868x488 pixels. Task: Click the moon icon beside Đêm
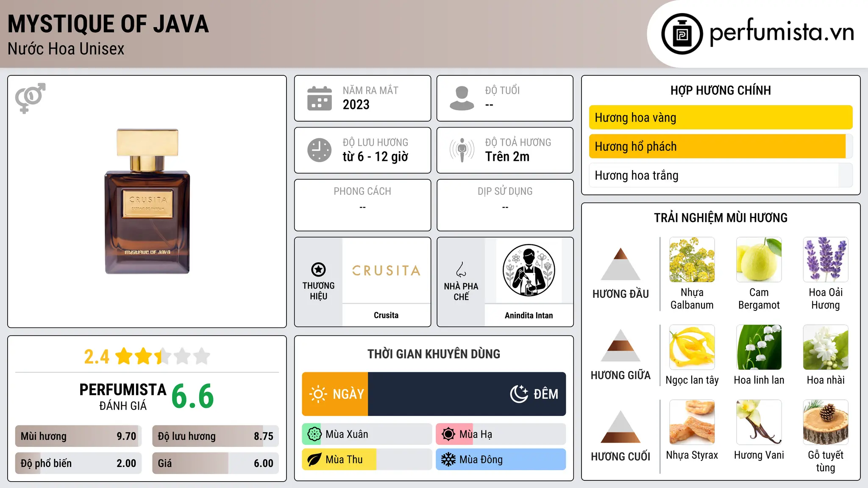click(x=519, y=394)
